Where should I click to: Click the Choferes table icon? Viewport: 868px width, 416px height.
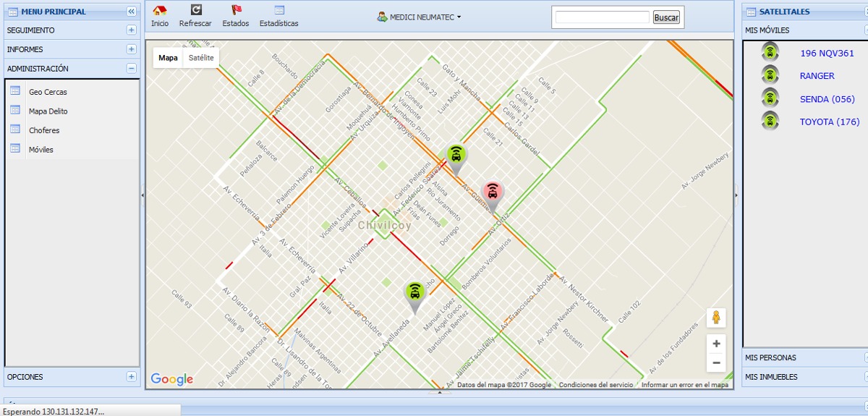15,129
